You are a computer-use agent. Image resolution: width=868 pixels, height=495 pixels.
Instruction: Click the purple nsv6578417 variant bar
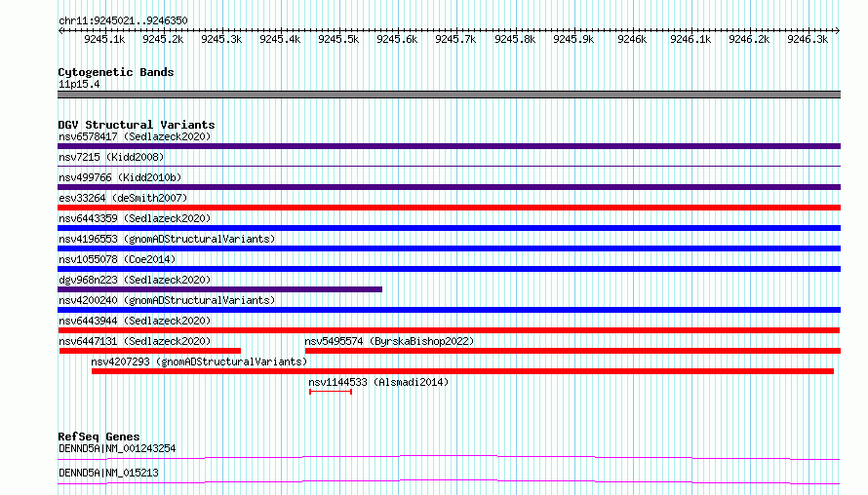pyautogui.click(x=449, y=146)
